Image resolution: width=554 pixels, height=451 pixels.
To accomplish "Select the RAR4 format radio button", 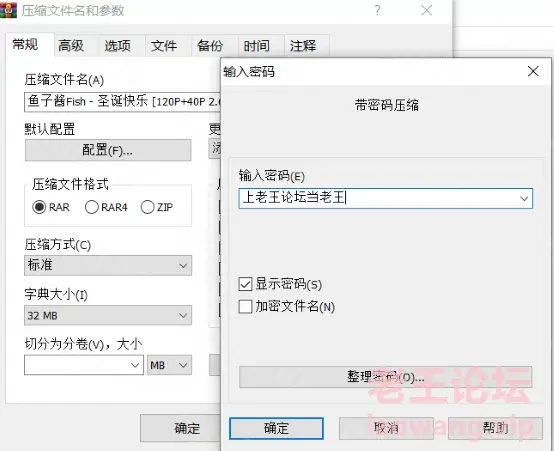I will pos(92,207).
